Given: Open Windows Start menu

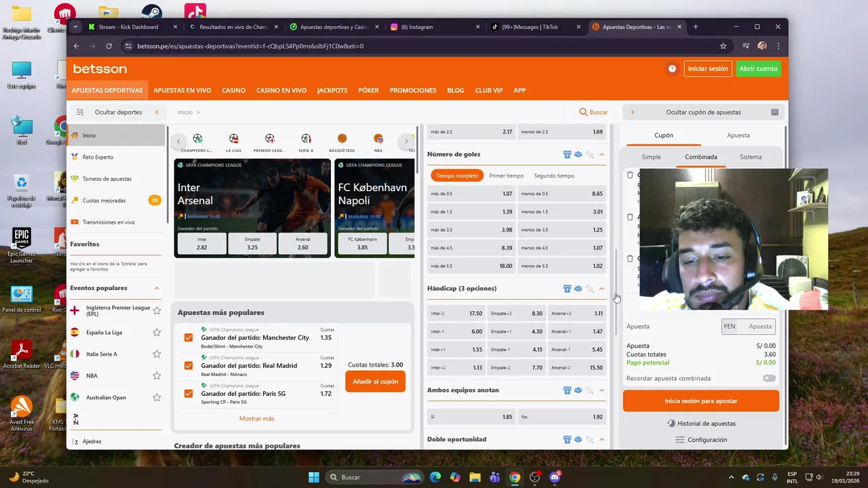Looking at the screenshot, I should tap(314, 477).
